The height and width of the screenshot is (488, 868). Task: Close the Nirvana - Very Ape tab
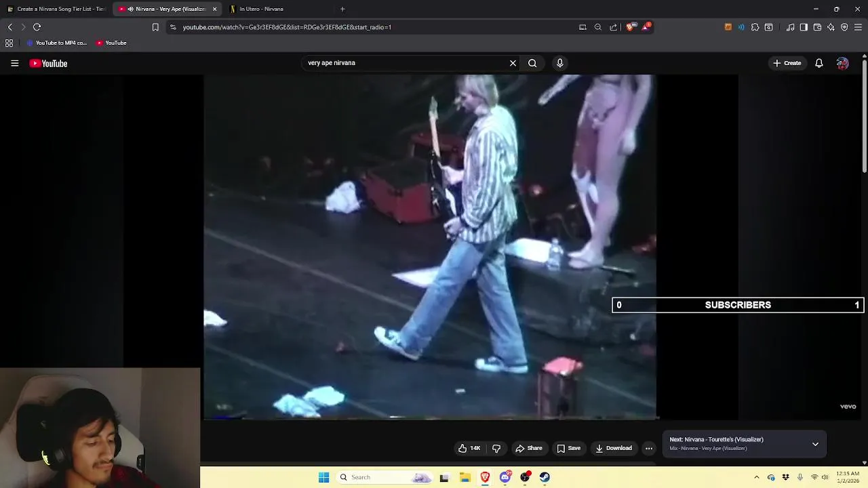215,9
